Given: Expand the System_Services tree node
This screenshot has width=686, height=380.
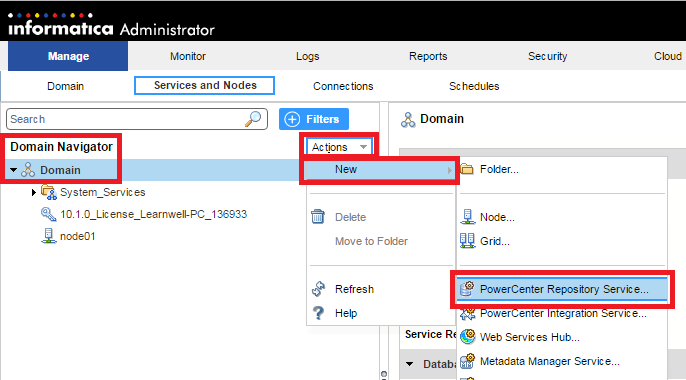Looking at the screenshot, I should [34, 192].
